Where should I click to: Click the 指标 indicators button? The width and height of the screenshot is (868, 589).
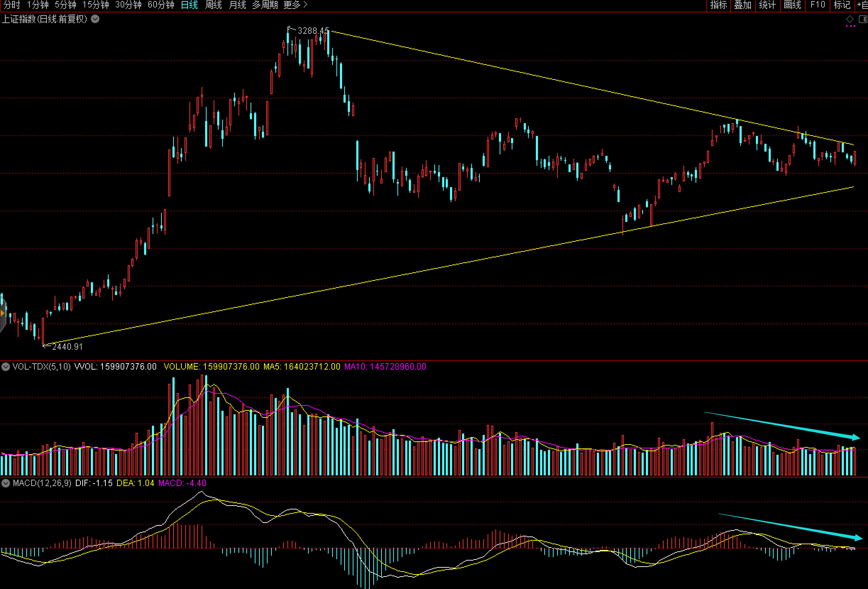tap(718, 5)
